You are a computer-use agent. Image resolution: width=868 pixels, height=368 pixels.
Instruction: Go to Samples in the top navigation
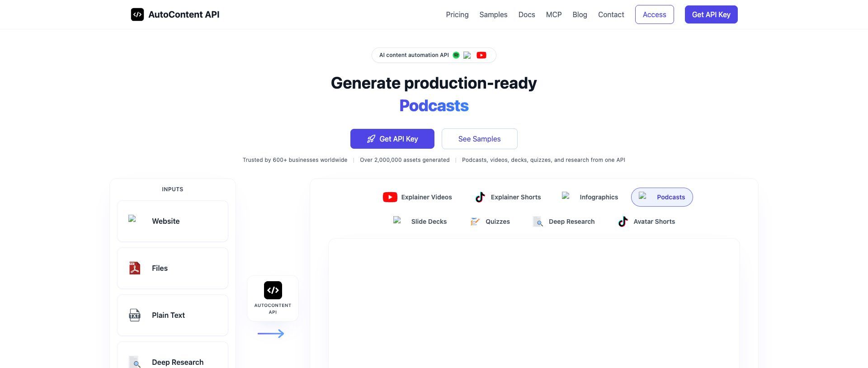click(493, 14)
